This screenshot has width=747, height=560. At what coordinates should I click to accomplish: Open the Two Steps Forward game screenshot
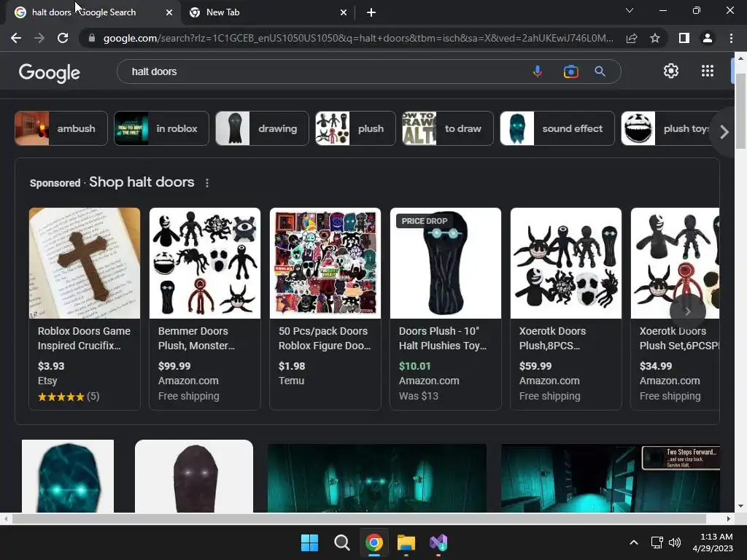[611, 478]
